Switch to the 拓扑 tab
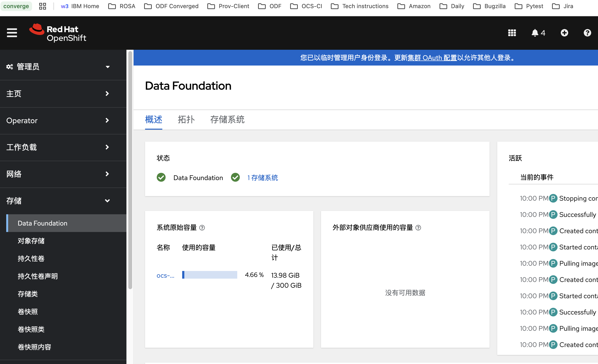This screenshot has height=364, width=598. coord(186,120)
